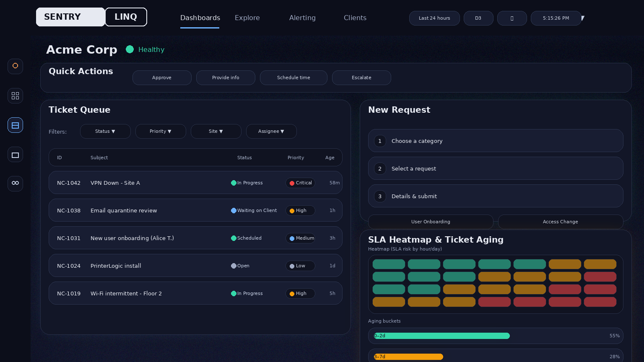Image resolution: width=644 pixels, height=362 pixels.
Task: Click the window panel icon in the sidebar
Action: pyautogui.click(x=15, y=154)
